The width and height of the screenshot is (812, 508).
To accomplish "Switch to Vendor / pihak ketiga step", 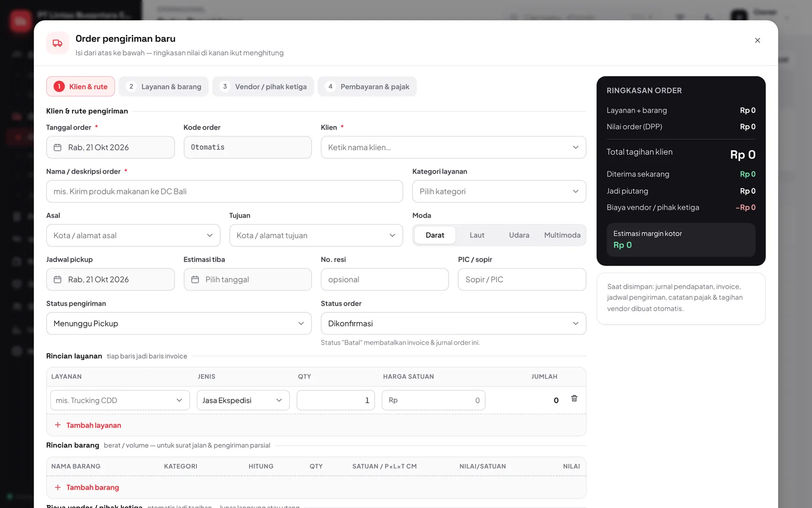I will pyautogui.click(x=263, y=86).
